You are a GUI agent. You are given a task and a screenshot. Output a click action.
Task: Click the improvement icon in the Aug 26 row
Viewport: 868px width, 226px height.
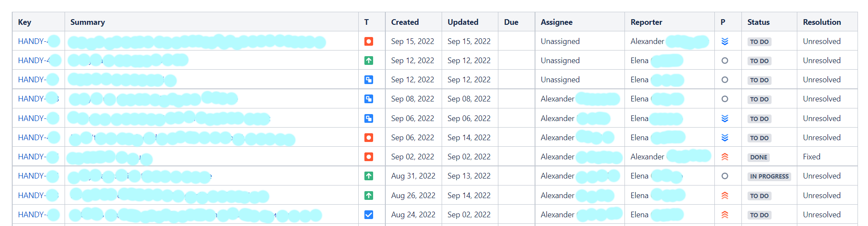[369, 196]
